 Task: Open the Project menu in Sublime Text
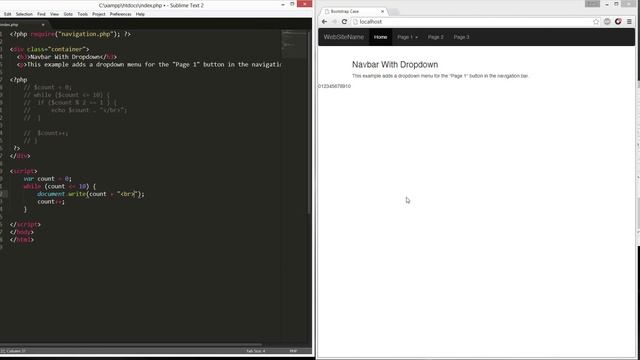[x=99, y=14]
